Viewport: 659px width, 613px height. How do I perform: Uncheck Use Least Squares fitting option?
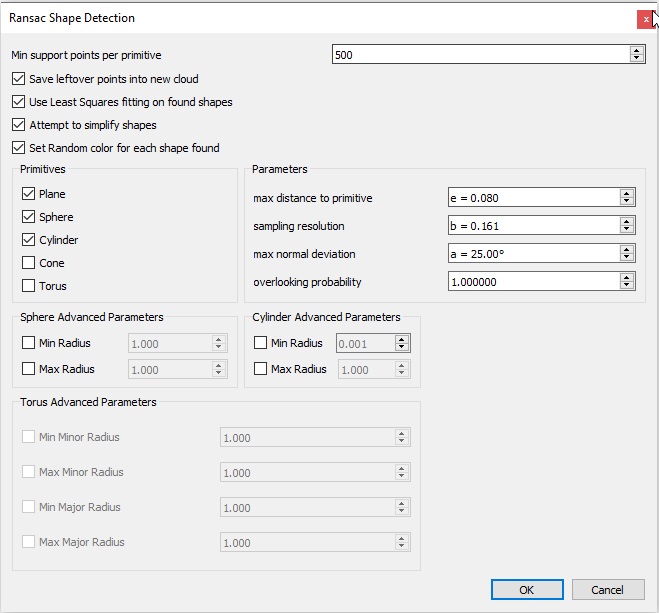(x=19, y=102)
